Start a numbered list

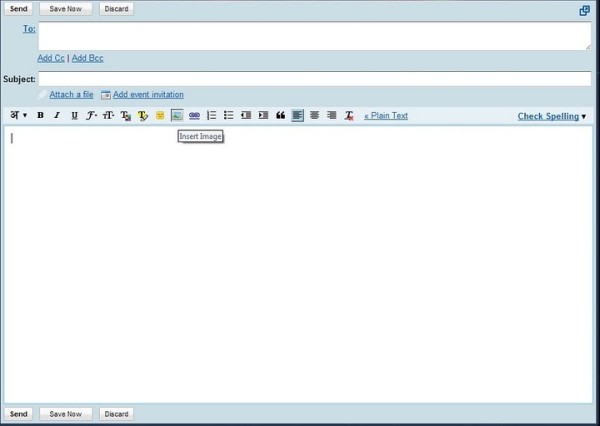(x=211, y=116)
